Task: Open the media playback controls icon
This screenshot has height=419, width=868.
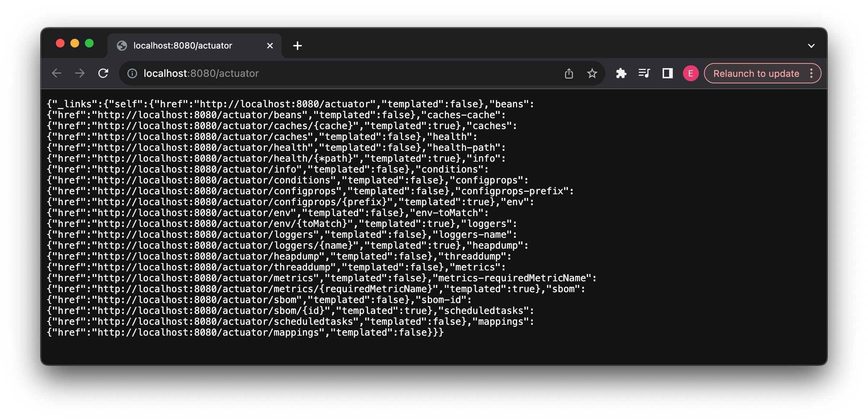Action: pos(644,73)
